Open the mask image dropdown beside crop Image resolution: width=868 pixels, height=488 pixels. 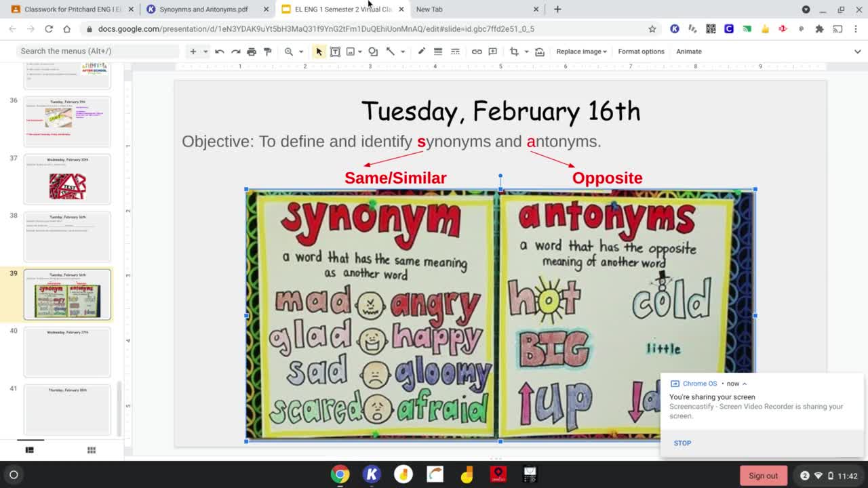click(x=526, y=52)
